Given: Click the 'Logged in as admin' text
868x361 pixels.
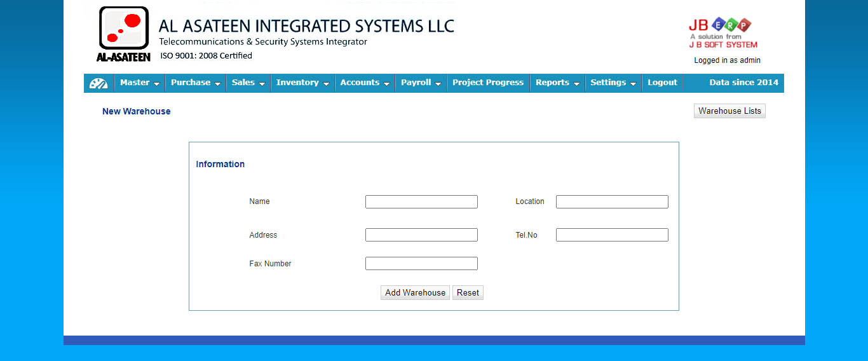Looking at the screenshot, I should pyautogui.click(x=727, y=60).
